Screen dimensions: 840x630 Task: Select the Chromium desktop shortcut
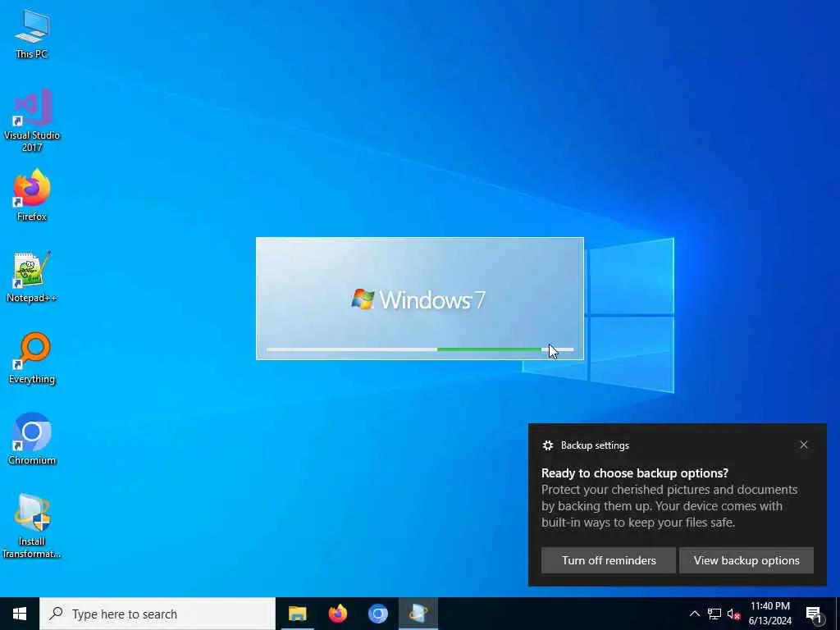coord(32,439)
